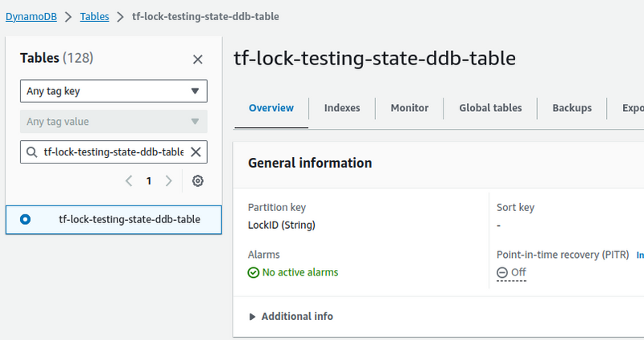Select the tf-lock-testing-state-ddb-table radio button

[26, 219]
